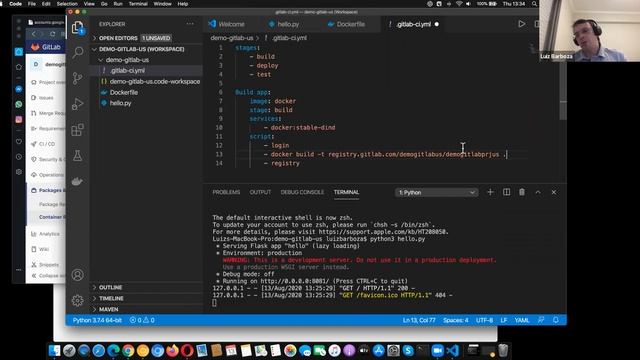The width and height of the screenshot is (640, 360).
Task: Click Ln 13, Col 77 in status bar
Action: click(x=419, y=320)
